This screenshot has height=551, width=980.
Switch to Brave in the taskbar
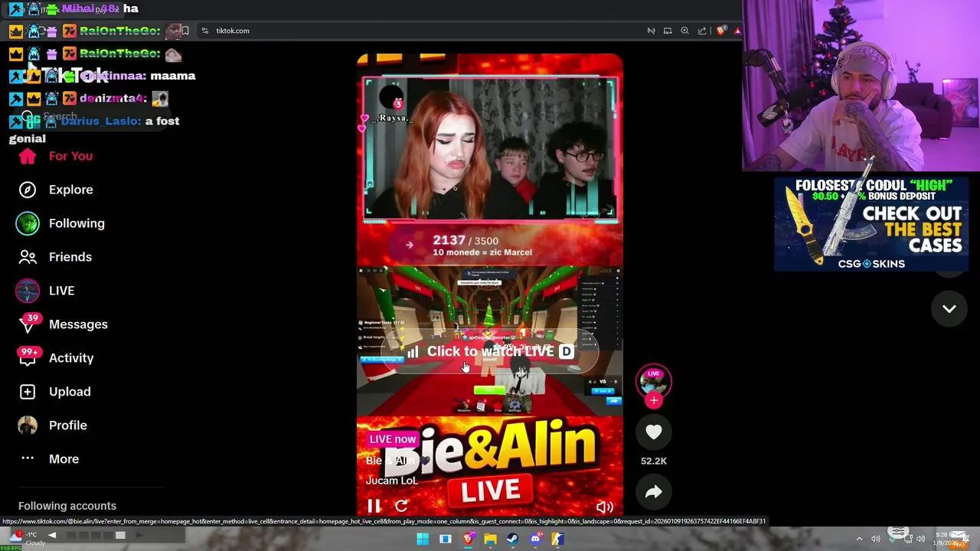(468, 539)
